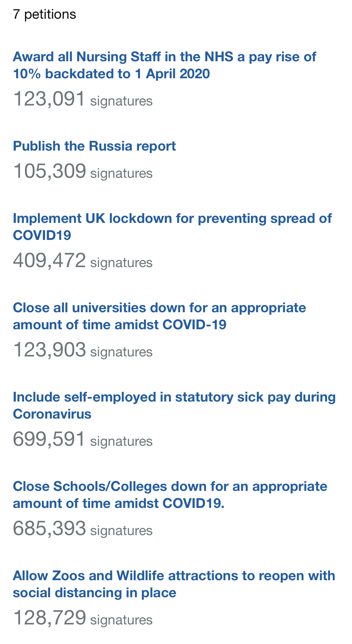Click the 123,091 signature count
The width and height of the screenshot is (352, 644).
click(49, 99)
